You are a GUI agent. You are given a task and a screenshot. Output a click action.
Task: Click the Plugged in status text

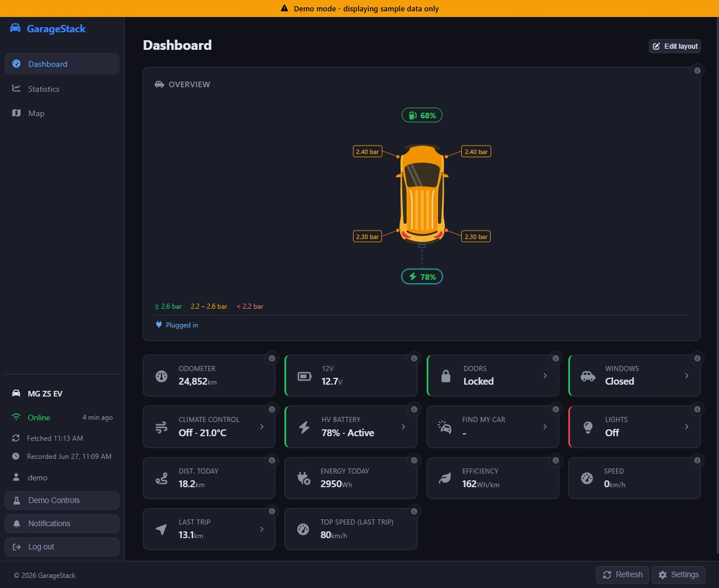pyautogui.click(x=182, y=325)
